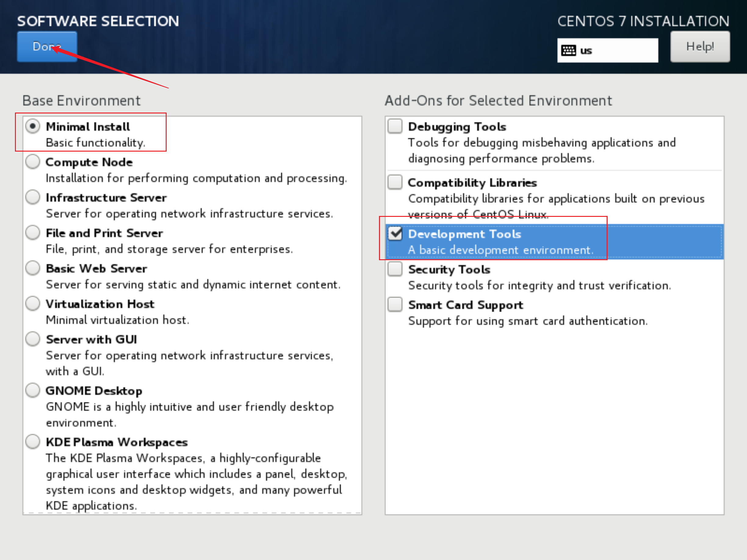Click 'A basic development environment.' text
Screen dimensions: 747x560
(501, 250)
